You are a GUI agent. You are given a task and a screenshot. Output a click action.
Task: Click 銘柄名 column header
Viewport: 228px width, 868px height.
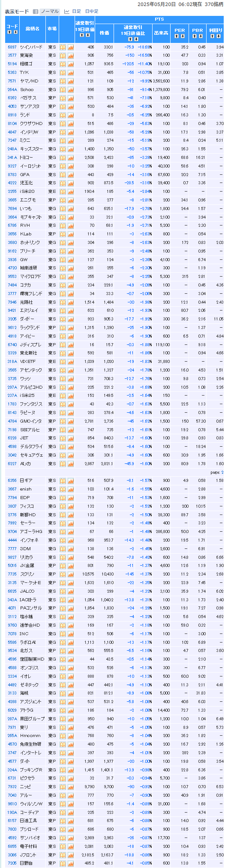pos(32,29)
